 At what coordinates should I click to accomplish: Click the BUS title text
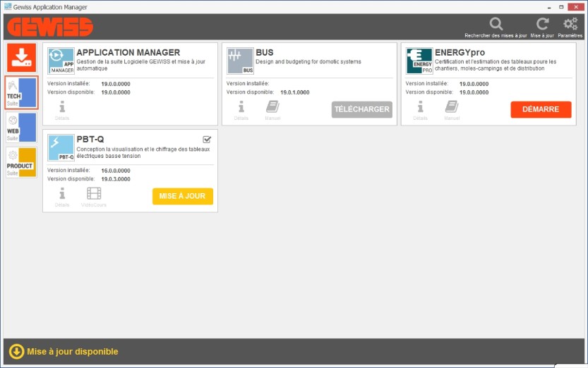coord(265,52)
